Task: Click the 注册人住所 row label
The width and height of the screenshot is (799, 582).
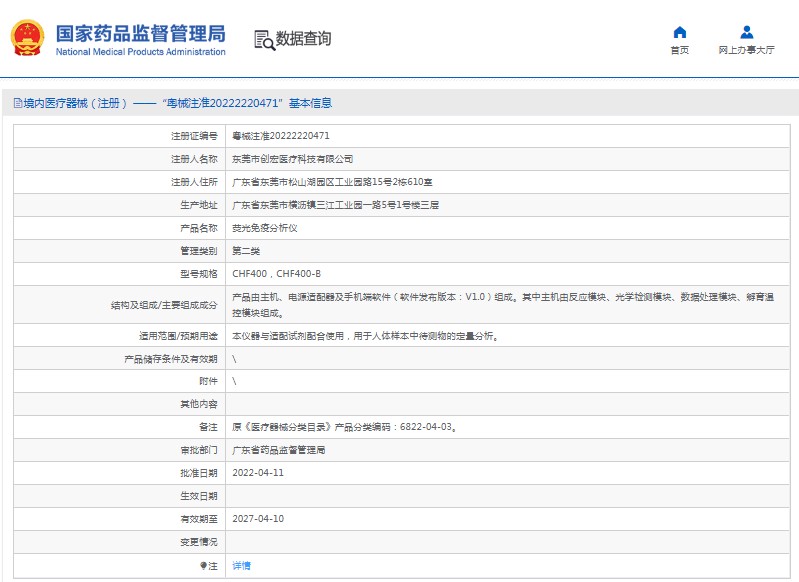Action: pyautogui.click(x=194, y=182)
